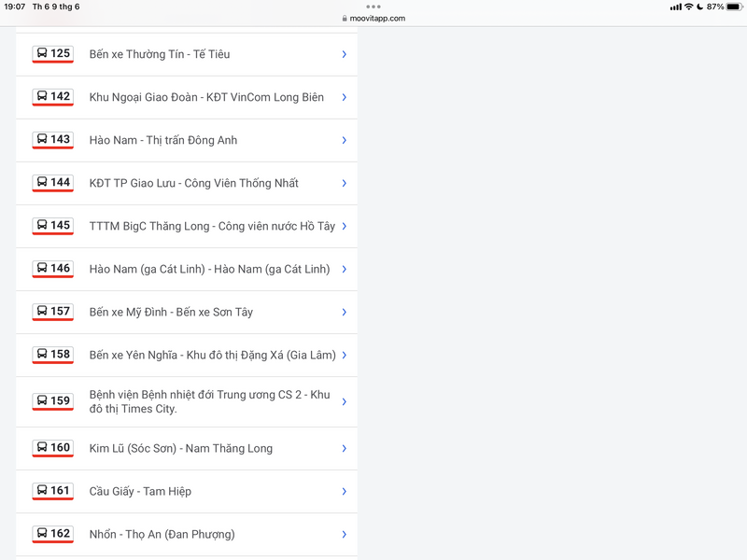This screenshot has width=747, height=560.
Task: Expand route 143 using its chevron arrow
Action: [344, 140]
